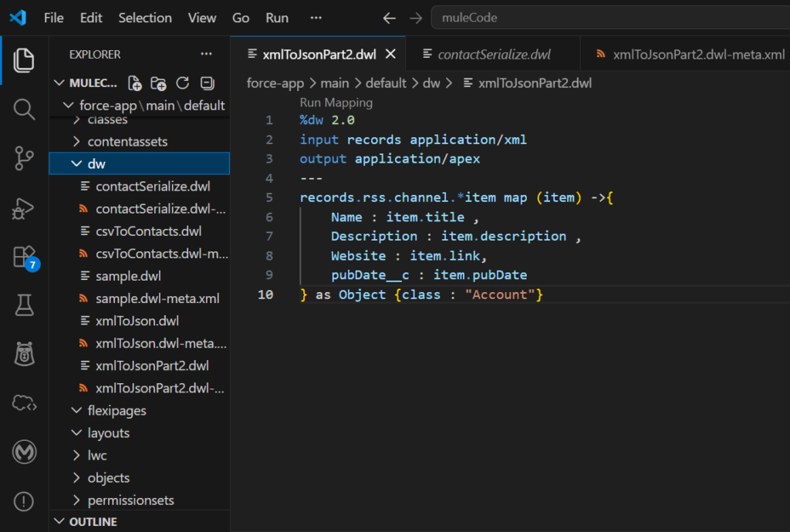Open the Run and Debug view
This screenshot has width=790, height=532.
coord(24,207)
